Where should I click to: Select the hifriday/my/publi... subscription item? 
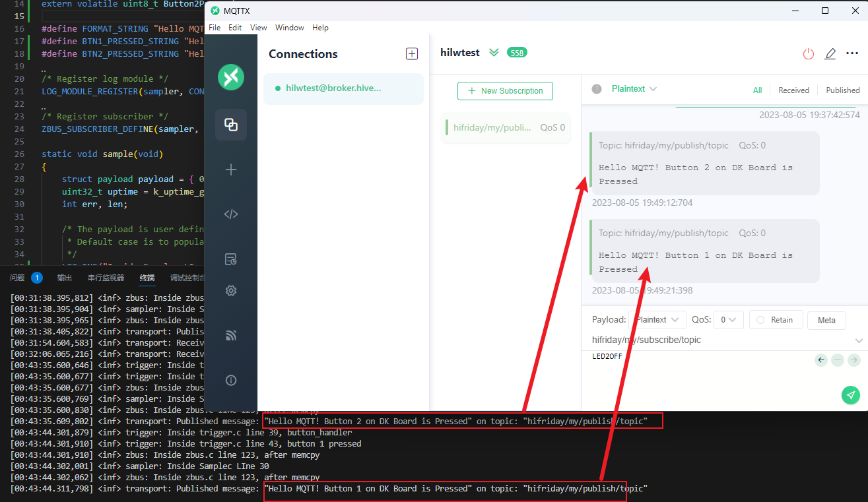[506, 128]
